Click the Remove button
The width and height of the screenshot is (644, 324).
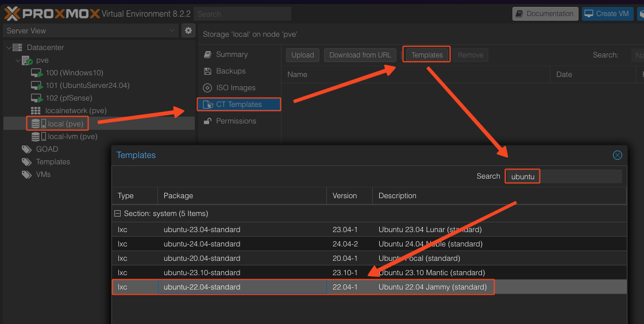(x=471, y=55)
